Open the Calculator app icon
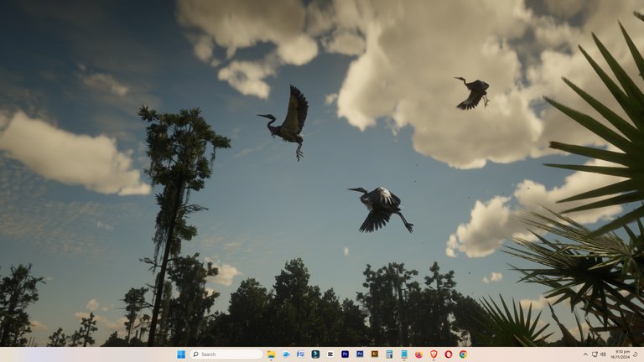 click(389, 354)
